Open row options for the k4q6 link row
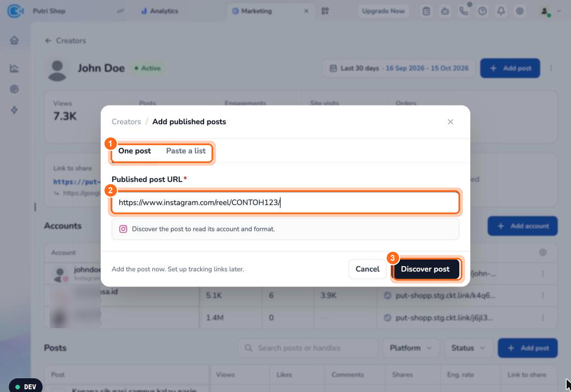The width and height of the screenshot is (571, 392). [543, 296]
